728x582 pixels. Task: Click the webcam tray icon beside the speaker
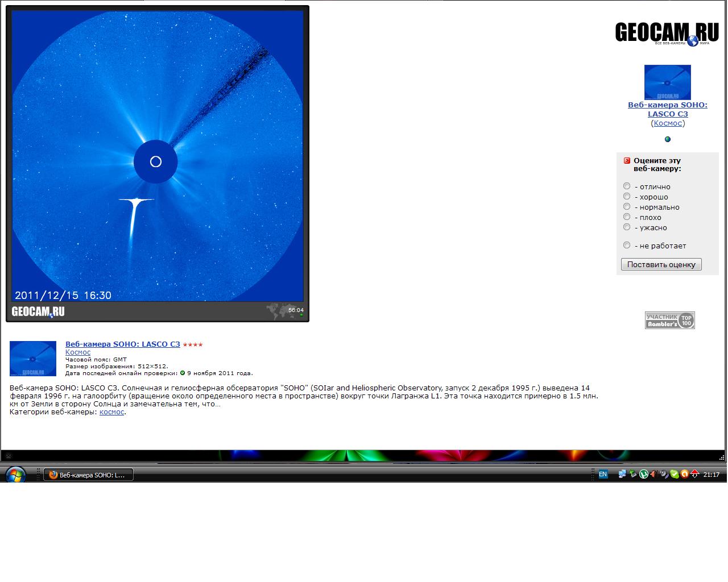click(664, 475)
